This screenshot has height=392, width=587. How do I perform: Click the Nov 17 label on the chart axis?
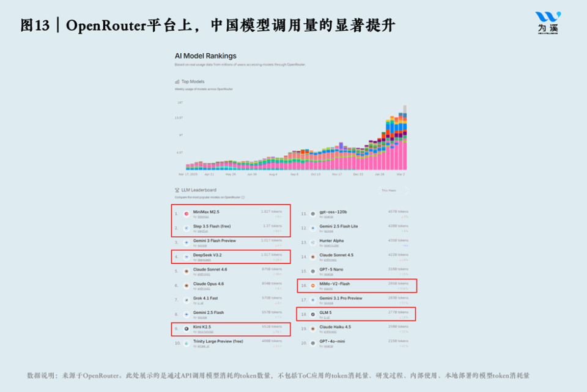337,174
